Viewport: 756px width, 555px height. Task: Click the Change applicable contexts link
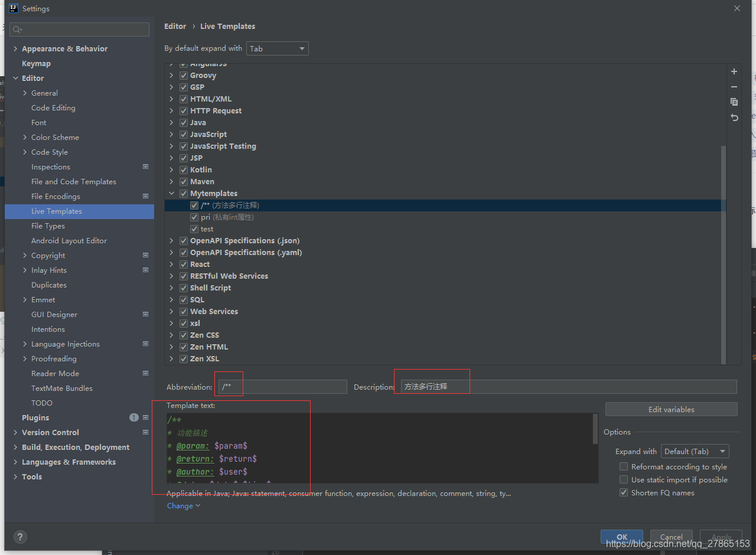pos(184,506)
